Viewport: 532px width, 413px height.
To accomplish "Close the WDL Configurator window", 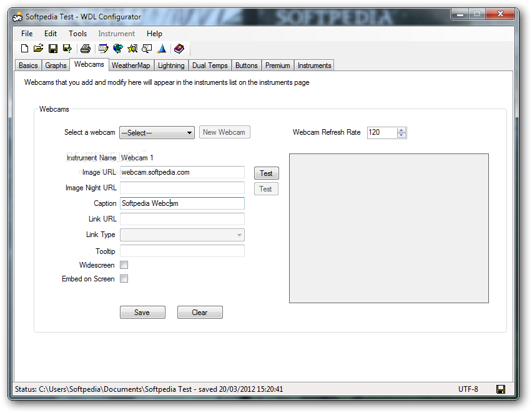I will tap(500, 14).
